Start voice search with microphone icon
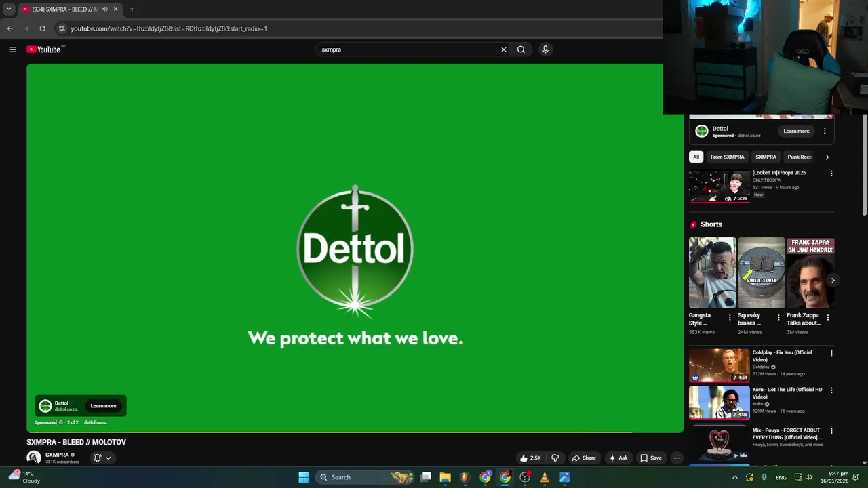 pyautogui.click(x=545, y=49)
